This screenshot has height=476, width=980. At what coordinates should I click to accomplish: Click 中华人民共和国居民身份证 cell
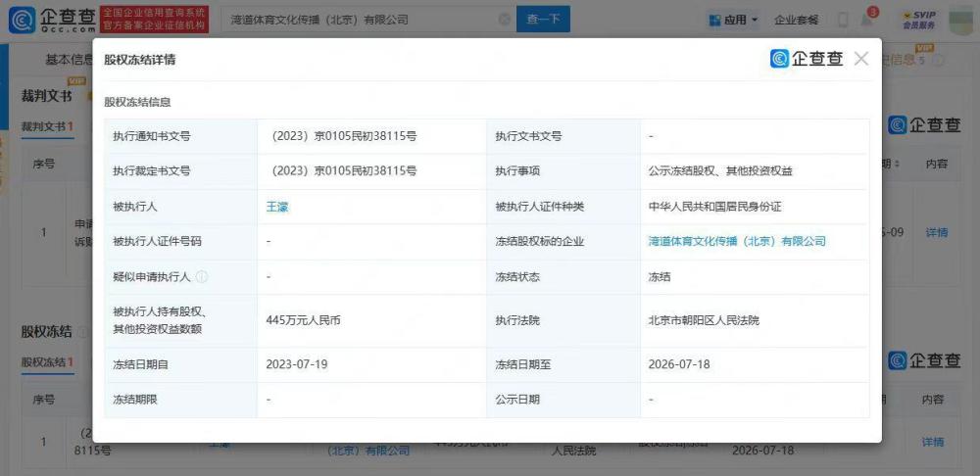tap(714, 207)
